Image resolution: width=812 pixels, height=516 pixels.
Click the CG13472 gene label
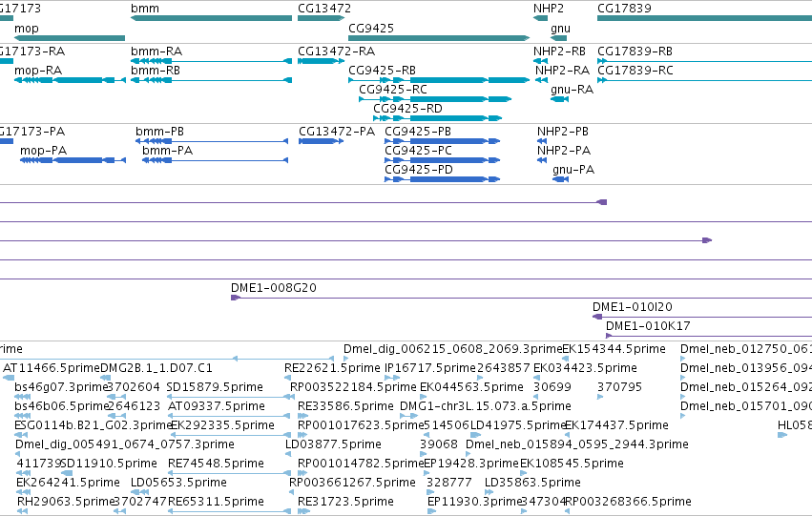[324, 9]
